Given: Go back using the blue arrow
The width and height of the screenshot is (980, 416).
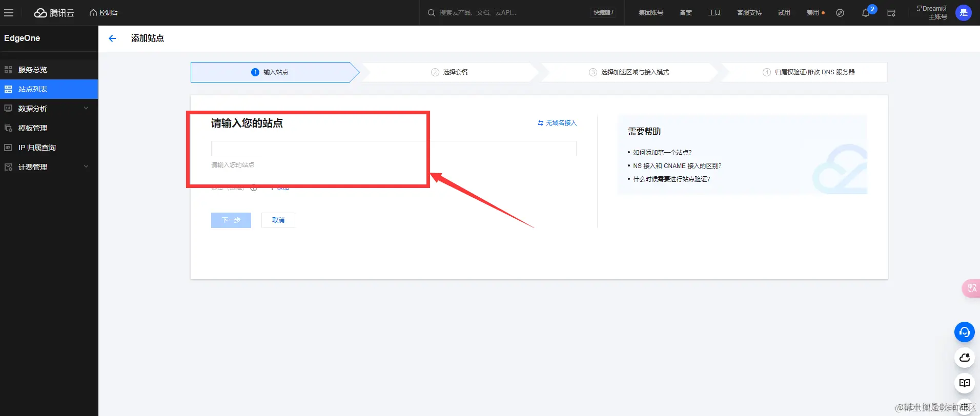Looking at the screenshot, I should [x=112, y=38].
